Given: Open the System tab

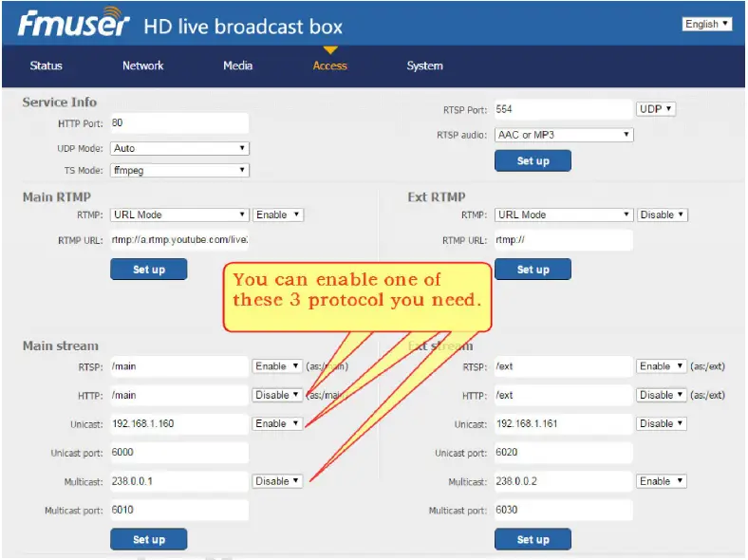Looking at the screenshot, I should (424, 65).
